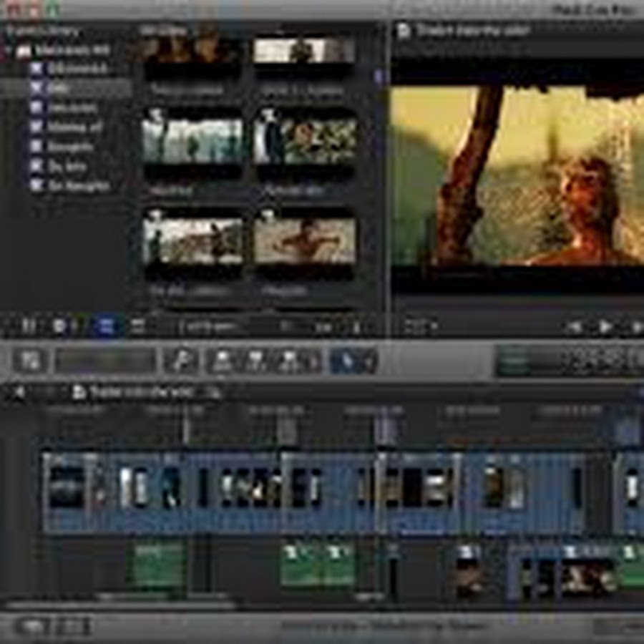Viewport: 644px width, 644px height.
Task: Select the last event in the Event Library list
Action: tap(66, 186)
